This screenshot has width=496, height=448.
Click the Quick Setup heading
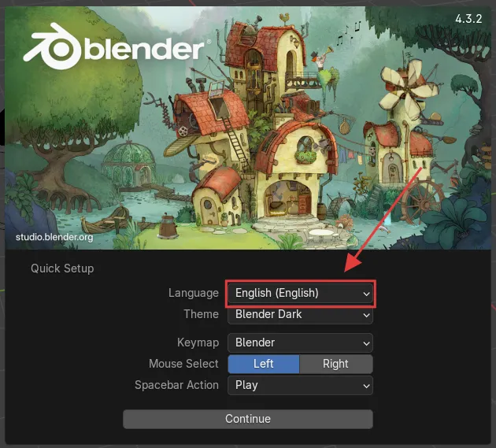point(62,268)
